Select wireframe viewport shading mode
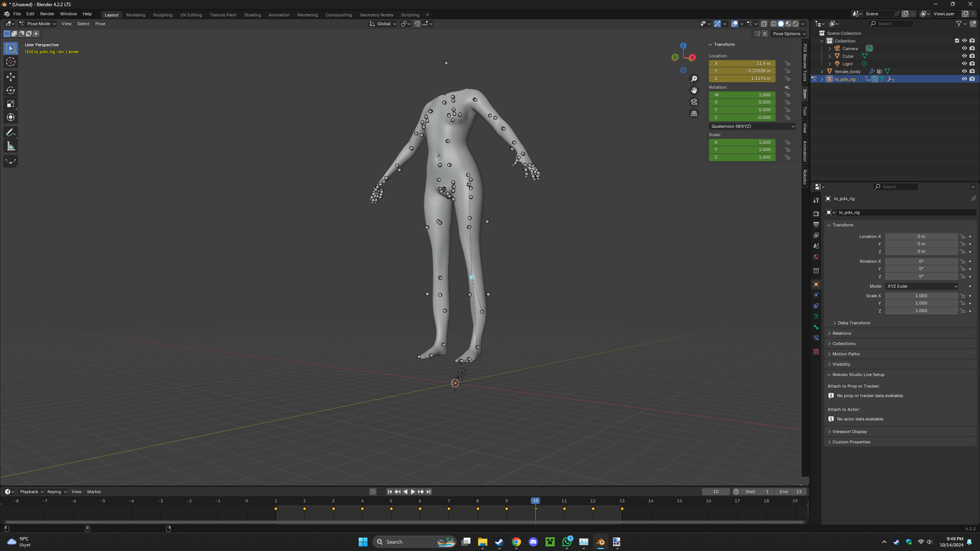Image resolution: width=980 pixels, height=551 pixels. point(774,24)
